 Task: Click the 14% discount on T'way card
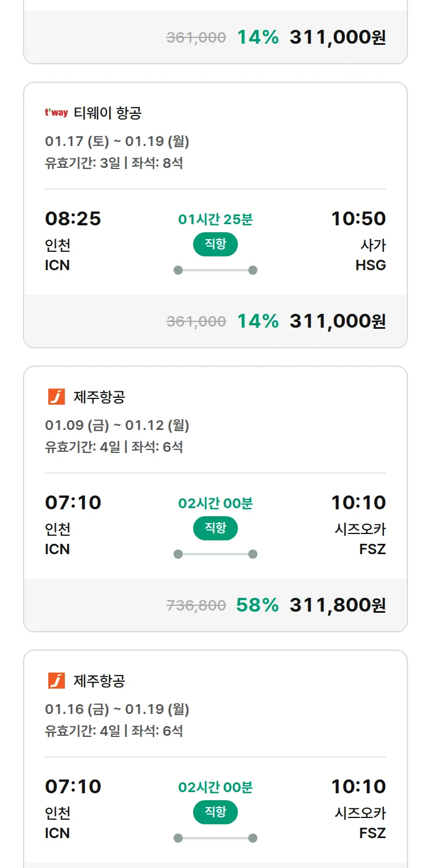pyautogui.click(x=258, y=321)
